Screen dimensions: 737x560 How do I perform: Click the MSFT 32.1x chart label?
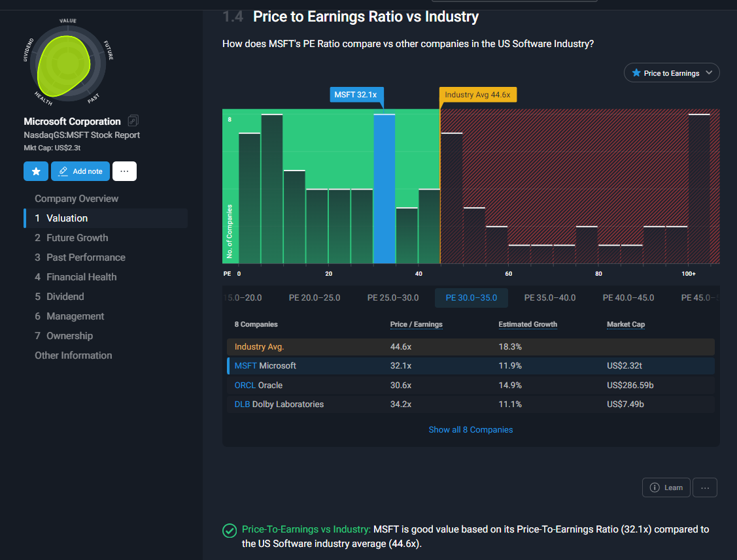pos(356,95)
